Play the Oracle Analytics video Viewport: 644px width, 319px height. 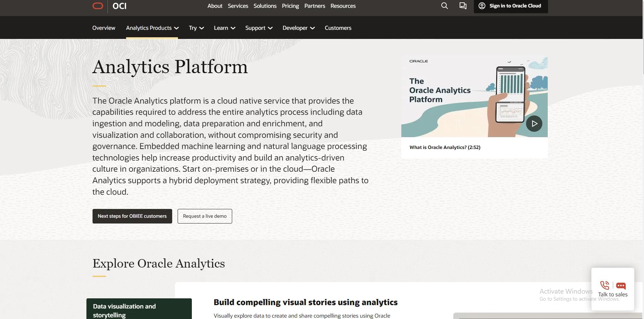click(534, 124)
